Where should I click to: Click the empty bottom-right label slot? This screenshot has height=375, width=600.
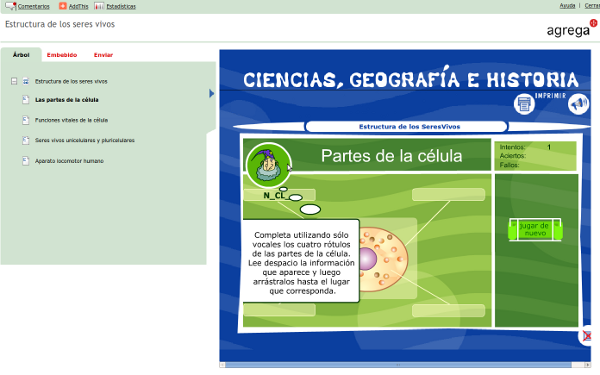tap(448, 310)
